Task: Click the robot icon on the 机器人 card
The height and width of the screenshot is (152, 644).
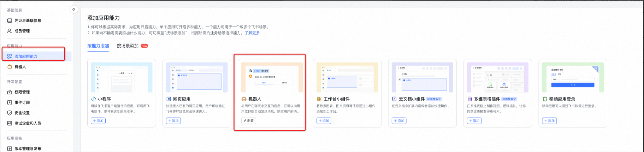Action: point(244,99)
